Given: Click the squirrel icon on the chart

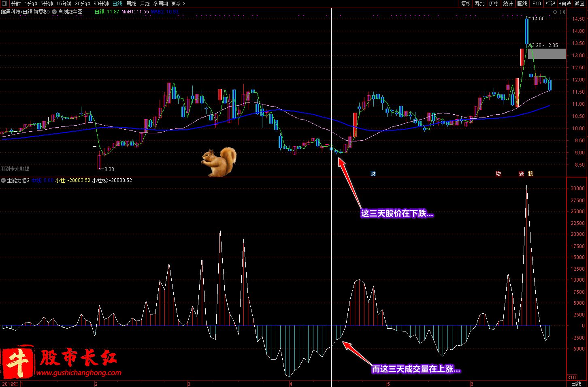Looking at the screenshot, I should (219, 162).
